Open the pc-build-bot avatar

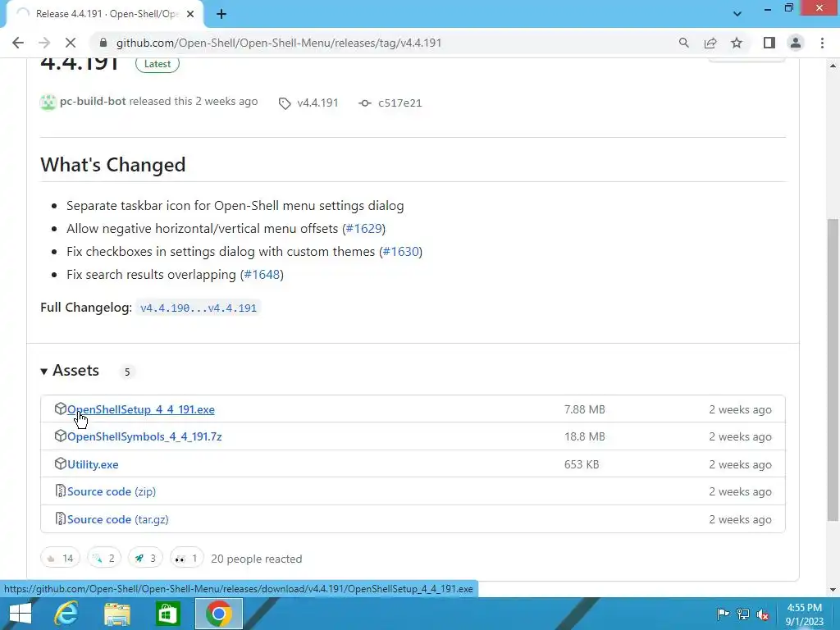coord(48,102)
